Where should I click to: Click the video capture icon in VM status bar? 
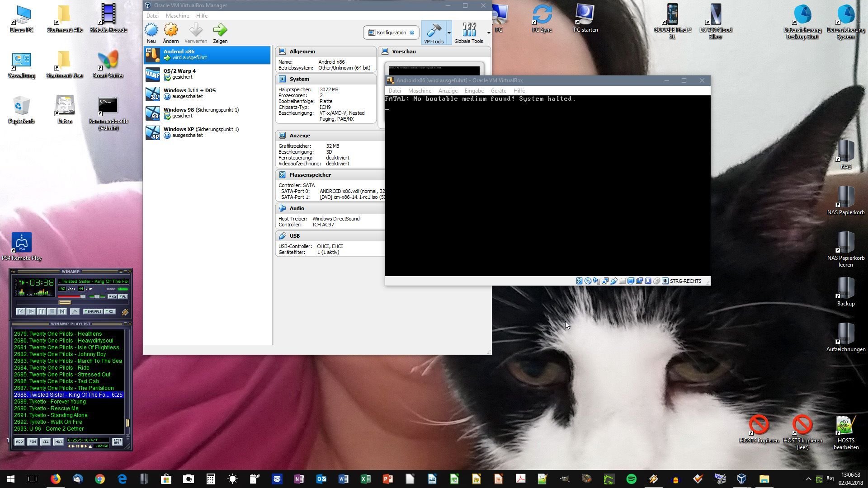tap(639, 281)
